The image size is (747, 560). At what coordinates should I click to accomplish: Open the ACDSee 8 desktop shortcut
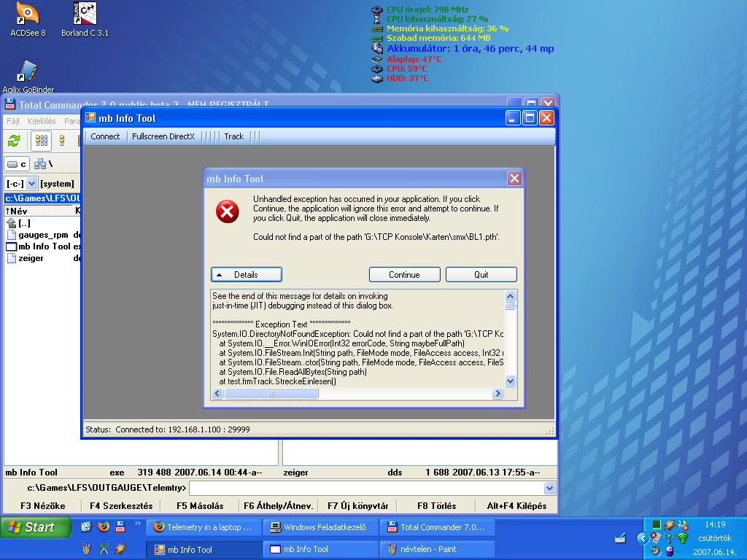coord(28,19)
